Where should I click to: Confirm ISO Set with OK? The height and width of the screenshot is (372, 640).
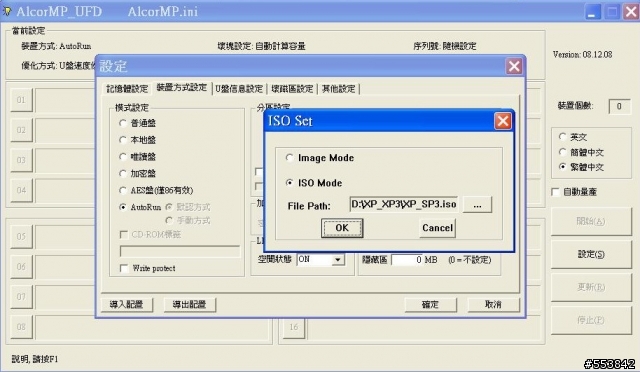pos(342,228)
